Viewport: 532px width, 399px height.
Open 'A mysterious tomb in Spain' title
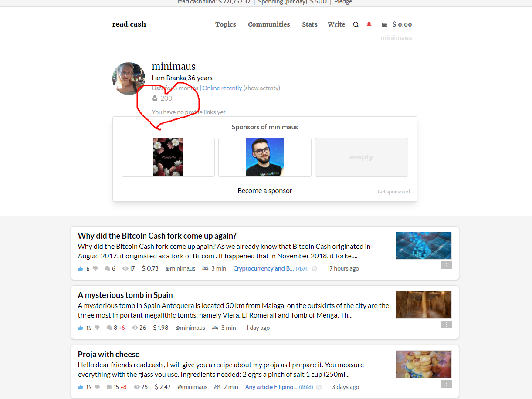(x=125, y=295)
